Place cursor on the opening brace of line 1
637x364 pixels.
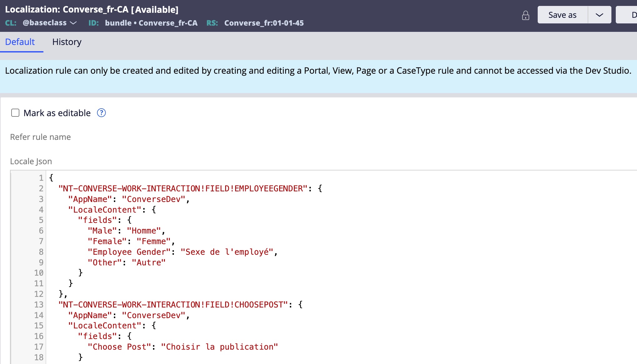click(51, 178)
